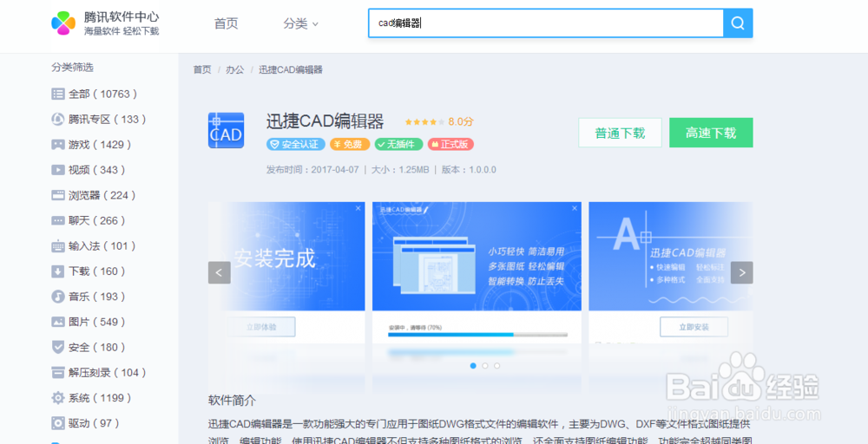Viewport: 868px width, 444px height.
Task: Go to 首页 in top navigation
Action: (x=226, y=23)
